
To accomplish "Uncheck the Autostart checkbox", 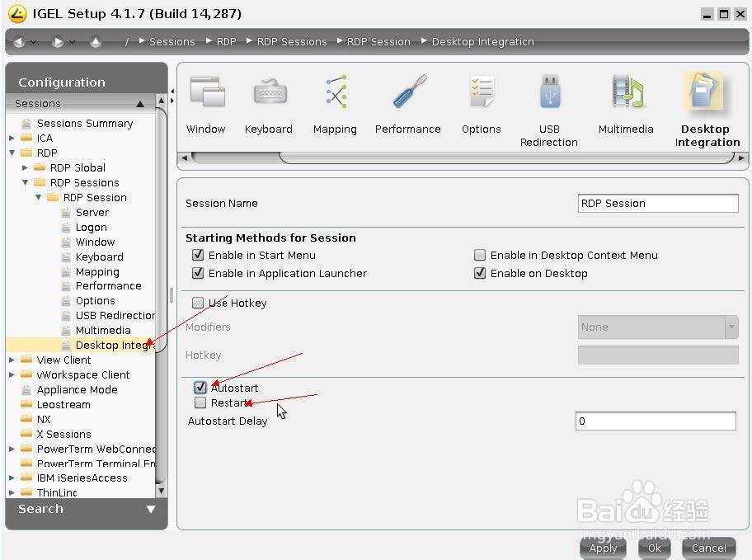I will (200, 387).
